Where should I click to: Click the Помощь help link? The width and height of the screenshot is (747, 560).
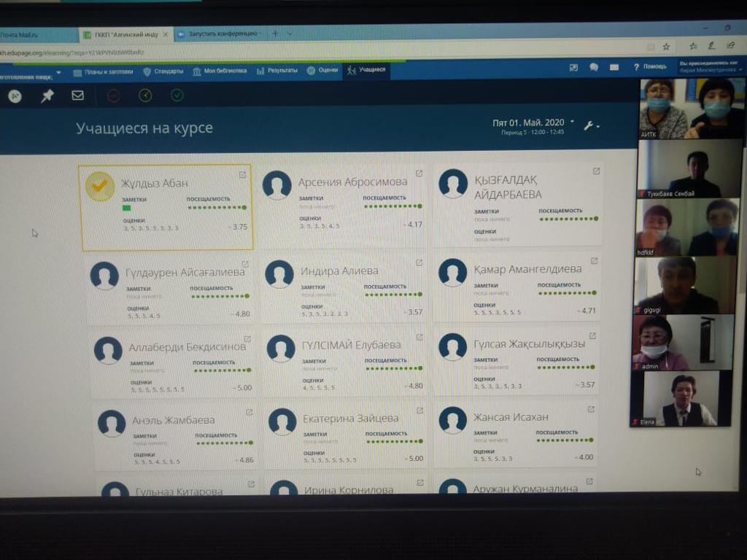(649, 66)
